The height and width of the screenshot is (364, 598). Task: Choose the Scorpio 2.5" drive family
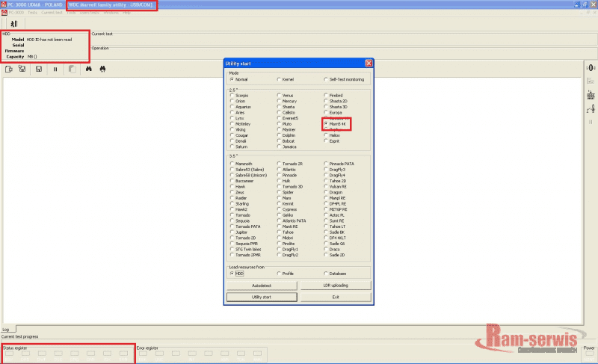tap(232, 96)
